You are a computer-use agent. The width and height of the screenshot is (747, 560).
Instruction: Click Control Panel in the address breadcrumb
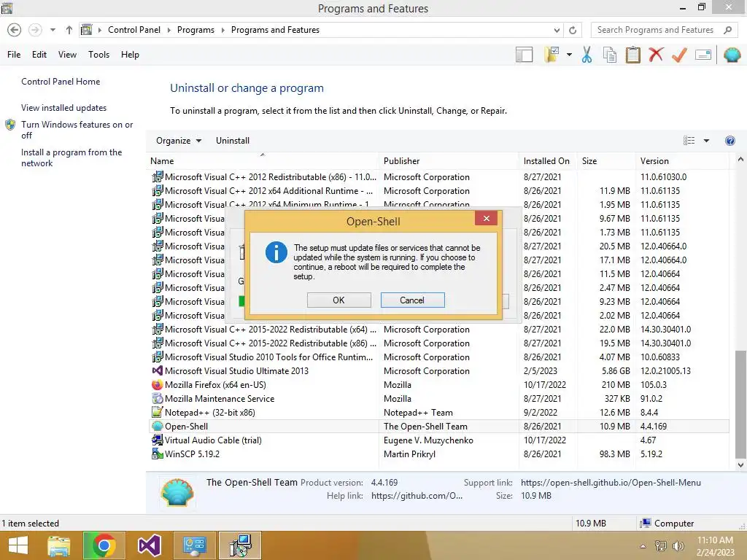(134, 30)
